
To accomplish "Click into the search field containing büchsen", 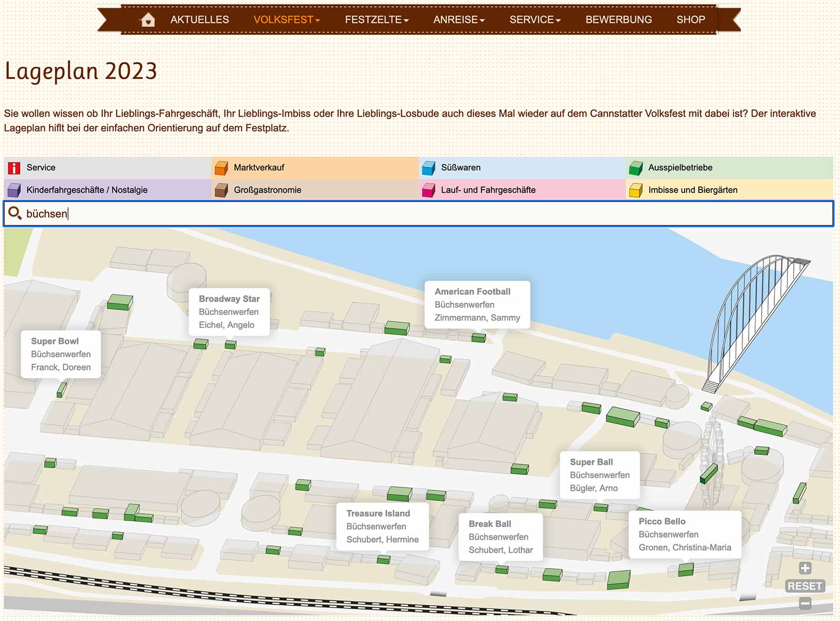I will click(420, 213).
